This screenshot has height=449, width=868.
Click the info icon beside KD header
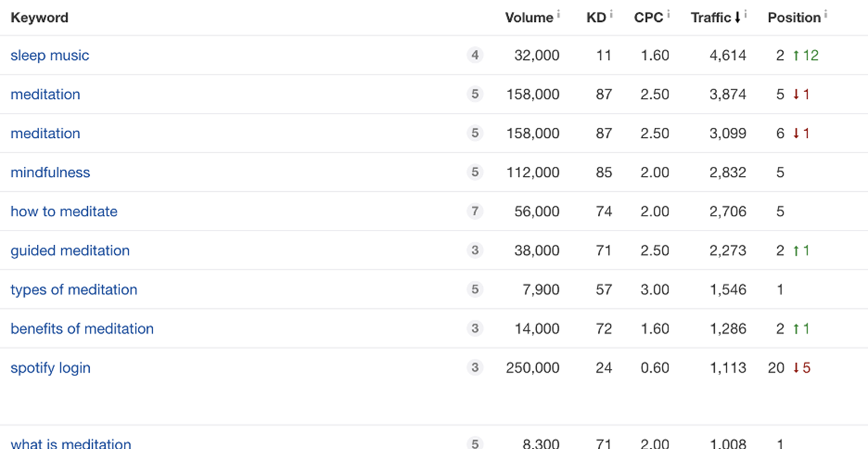611,14
